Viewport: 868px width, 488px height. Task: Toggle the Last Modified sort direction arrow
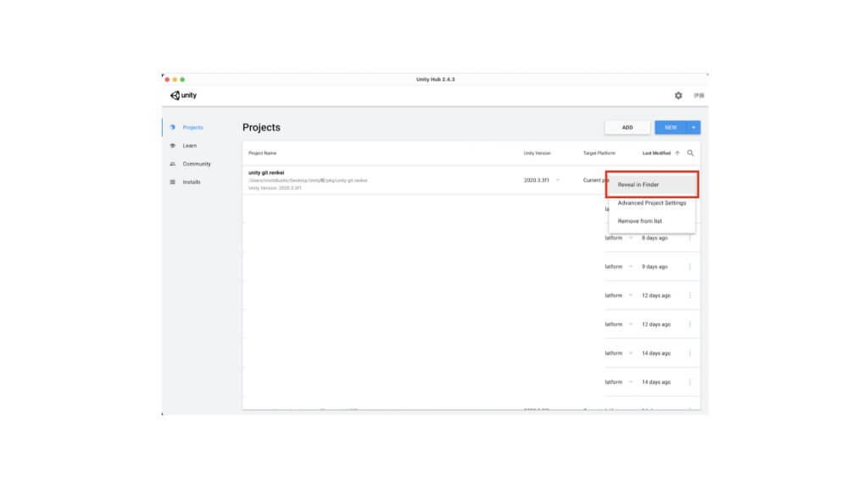677,153
